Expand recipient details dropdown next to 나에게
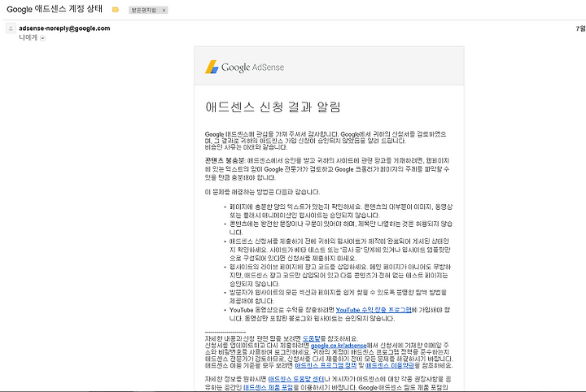 [x=42, y=37]
